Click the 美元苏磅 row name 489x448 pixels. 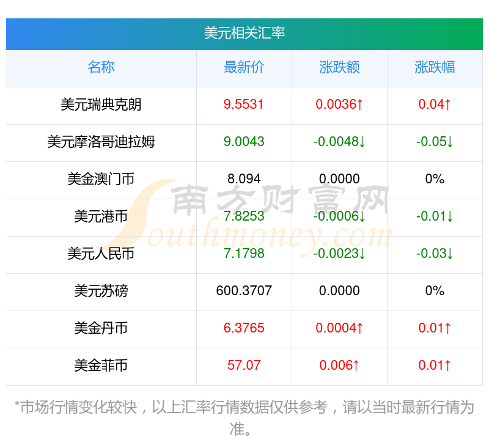coord(101,291)
